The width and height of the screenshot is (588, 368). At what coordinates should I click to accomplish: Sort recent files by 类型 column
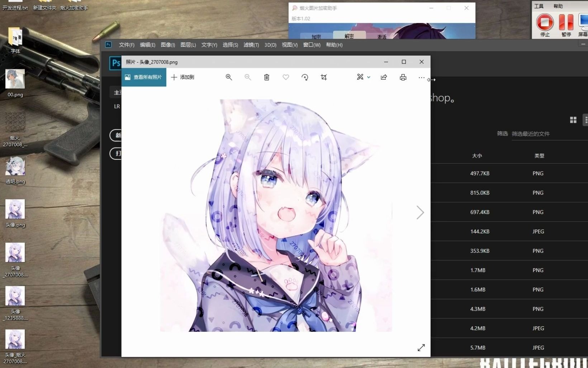(539, 156)
